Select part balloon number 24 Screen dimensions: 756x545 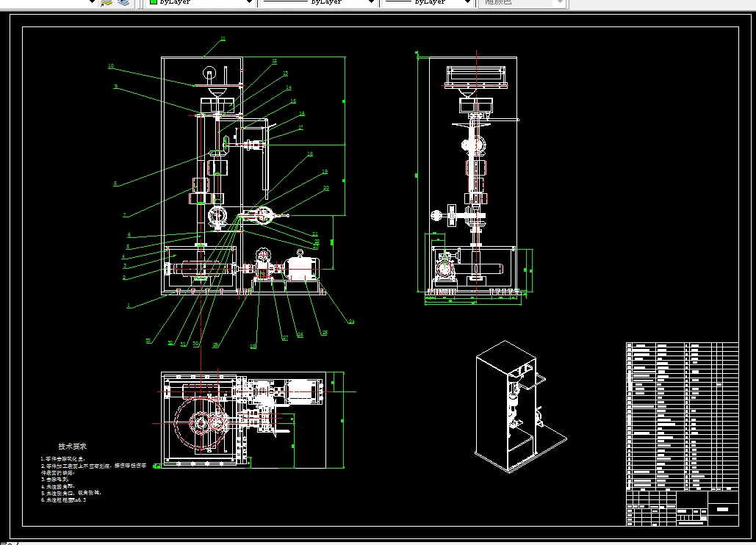click(351, 322)
